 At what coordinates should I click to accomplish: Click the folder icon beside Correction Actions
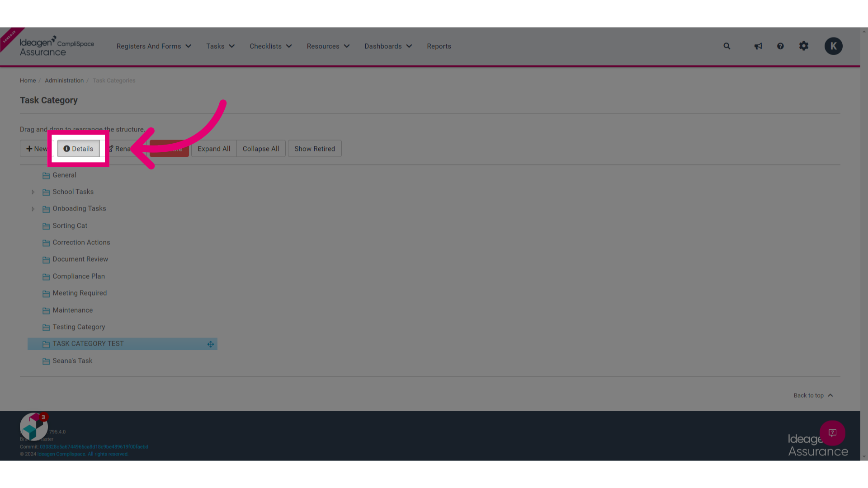click(46, 243)
